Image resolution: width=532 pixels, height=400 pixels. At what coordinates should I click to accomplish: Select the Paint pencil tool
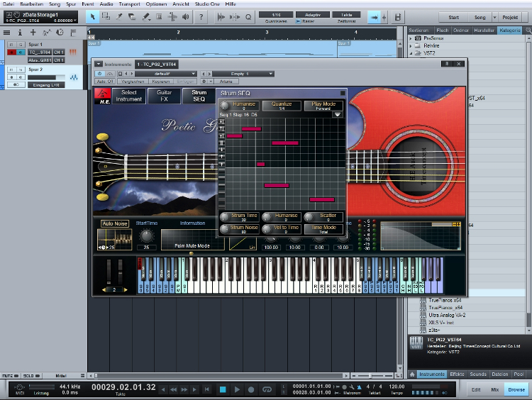(x=146, y=16)
